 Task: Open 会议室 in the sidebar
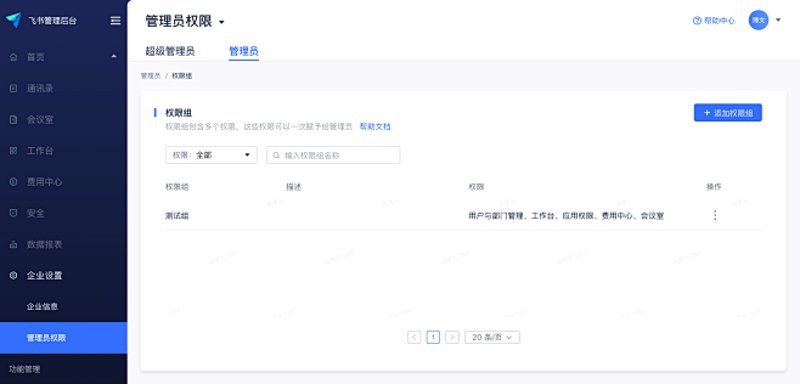point(40,120)
